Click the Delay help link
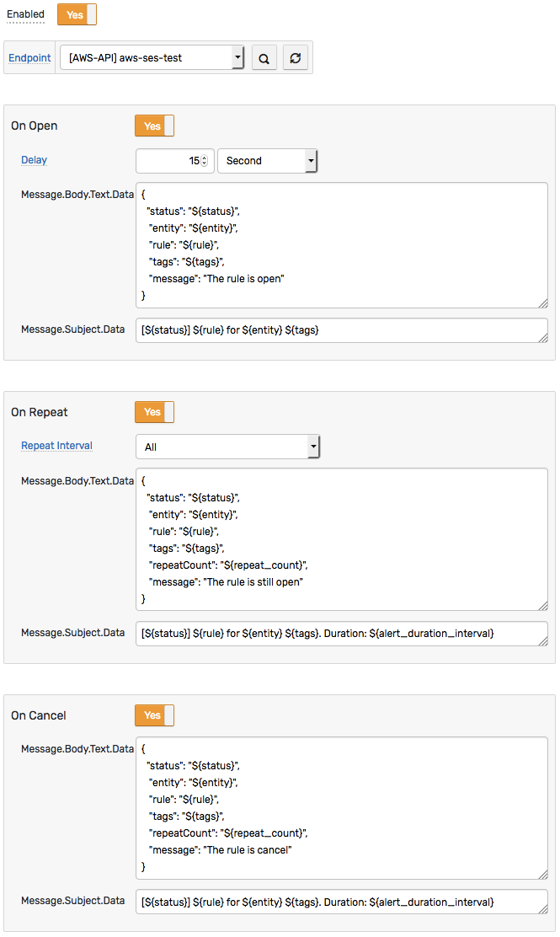 (34, 160)
